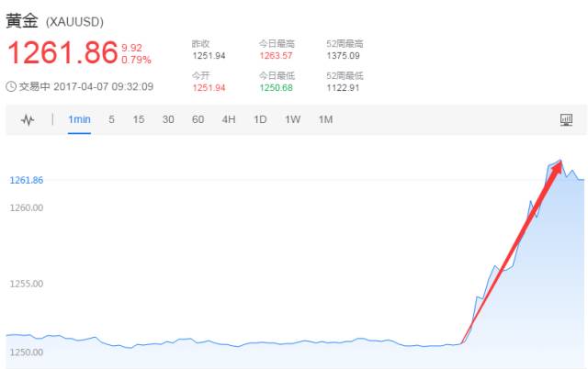
Task: Click the 0.79% change percentage
Action: pos(136,61)
